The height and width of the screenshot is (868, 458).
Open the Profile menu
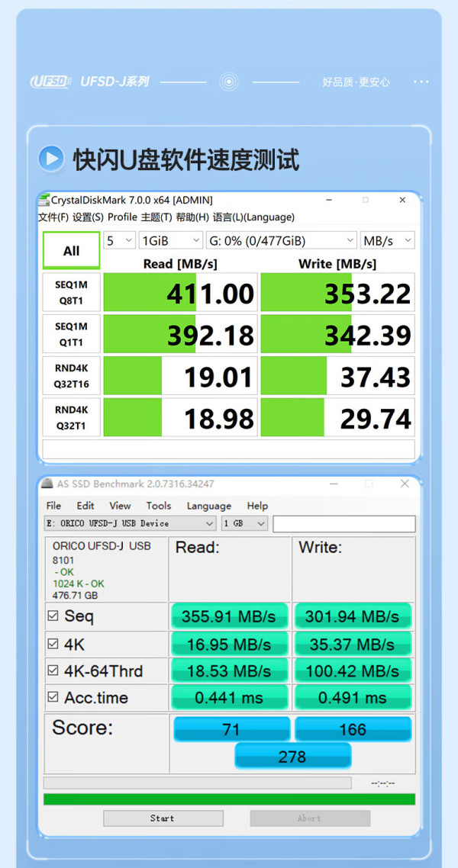pyautogui.click(x=122, y=217)
